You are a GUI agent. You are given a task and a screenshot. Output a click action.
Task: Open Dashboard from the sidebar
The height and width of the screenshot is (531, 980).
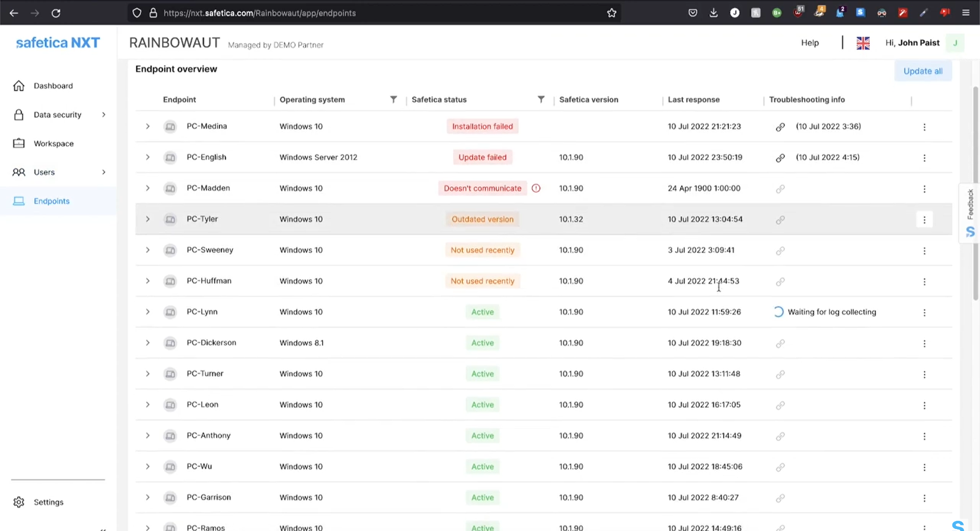point(53,86)
